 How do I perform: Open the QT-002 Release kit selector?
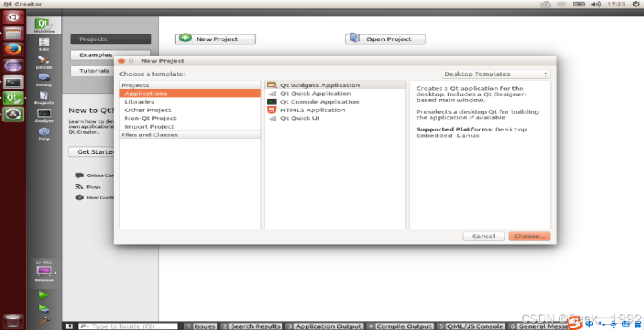[x=44, y=271]
